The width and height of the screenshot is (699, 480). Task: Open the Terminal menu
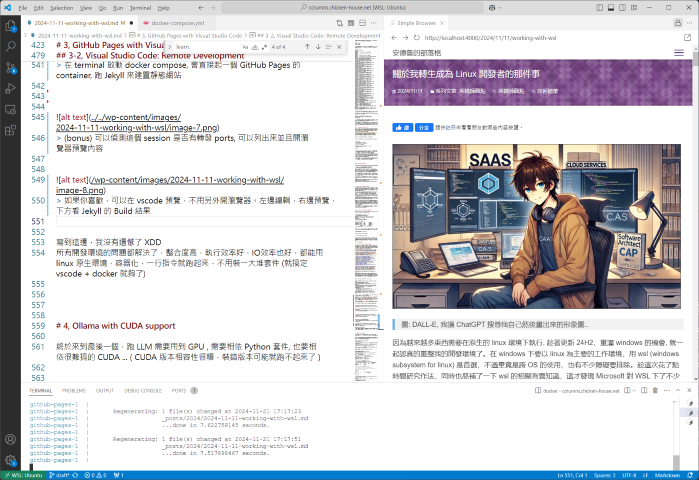click(140, 8)
